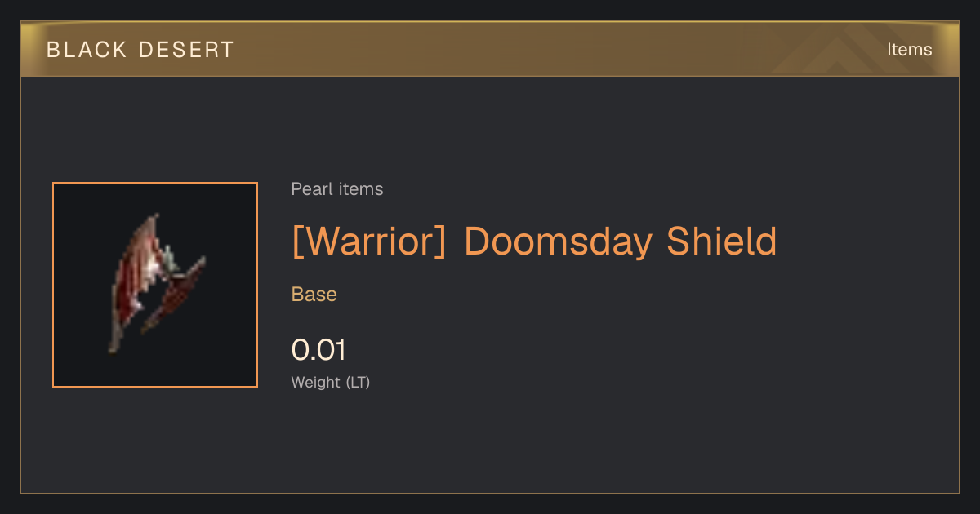Open the Items link in header
The width and height of the screenshot is (980, 514).
(x=909, y=50)
